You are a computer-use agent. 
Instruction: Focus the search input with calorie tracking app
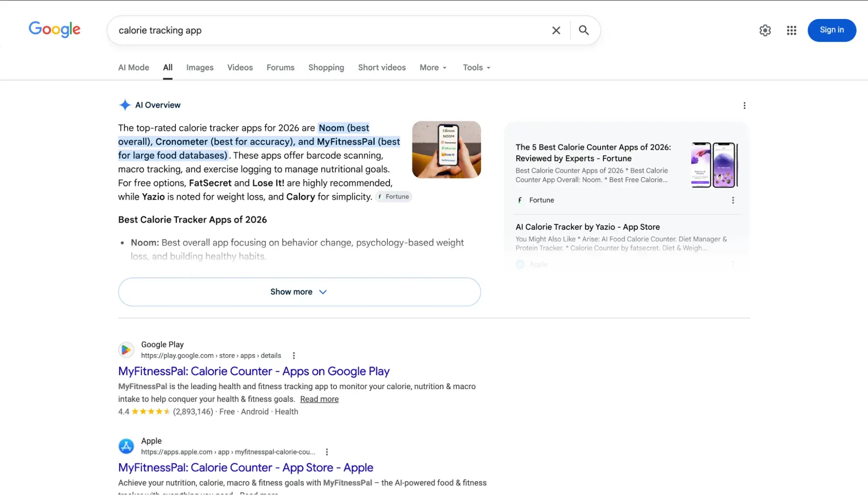click(x=330, y=30)
